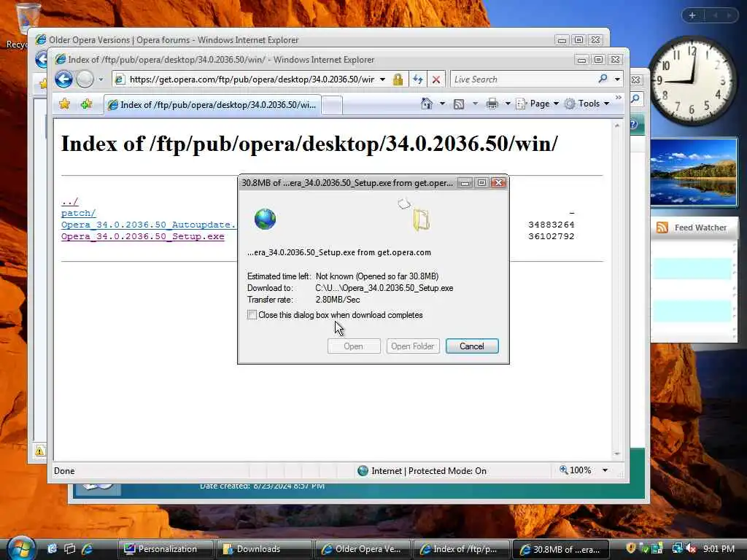Click the security lock icon

tap(398, 79)
